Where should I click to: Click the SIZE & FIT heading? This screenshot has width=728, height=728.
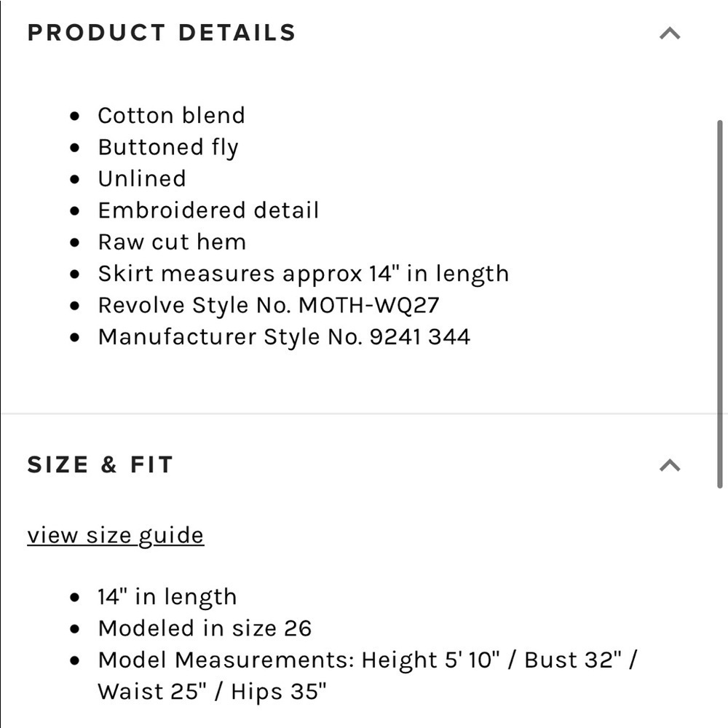click(100, 464)
